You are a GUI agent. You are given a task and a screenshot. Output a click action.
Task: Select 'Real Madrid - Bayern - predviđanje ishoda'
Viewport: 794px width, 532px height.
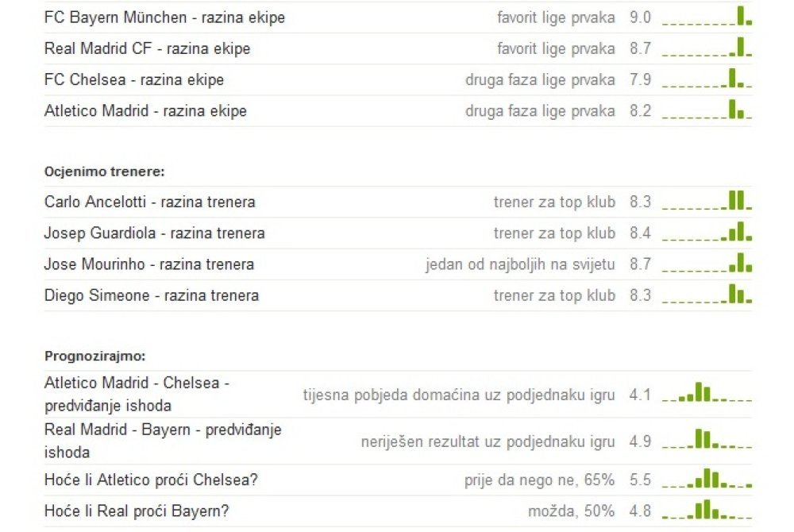coord(163,441)
